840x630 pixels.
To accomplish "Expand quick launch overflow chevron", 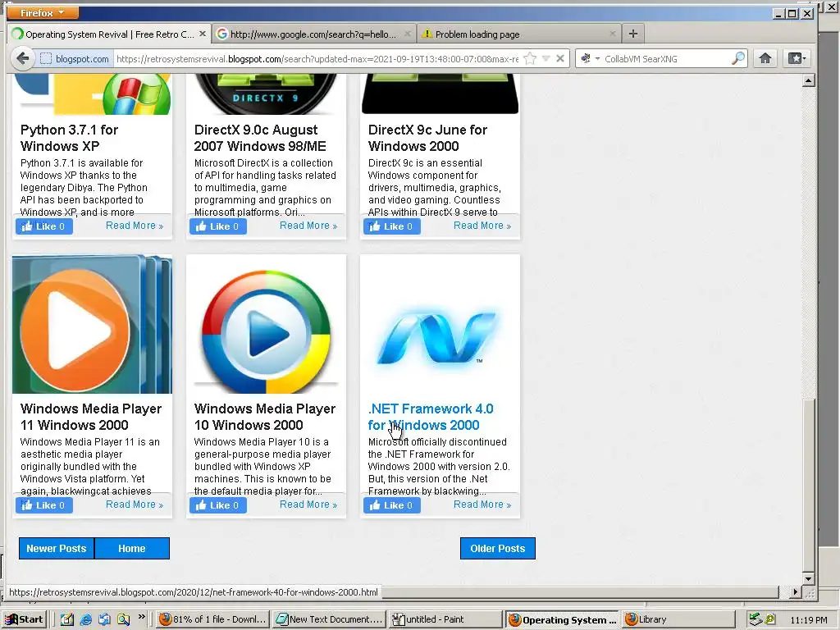I will tap(141, 617).
